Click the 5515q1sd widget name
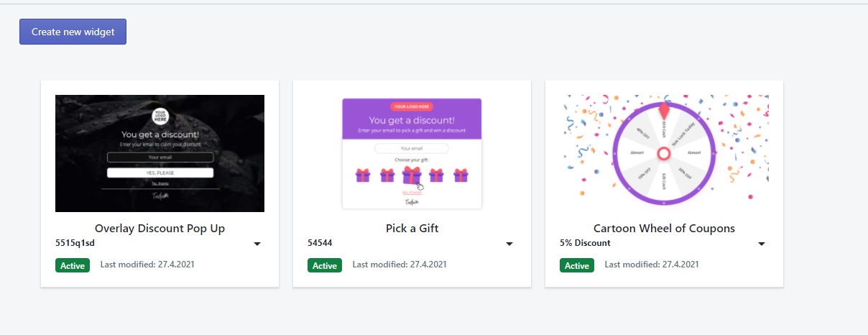This screenshot has height=335, width=868. (75, 243)
